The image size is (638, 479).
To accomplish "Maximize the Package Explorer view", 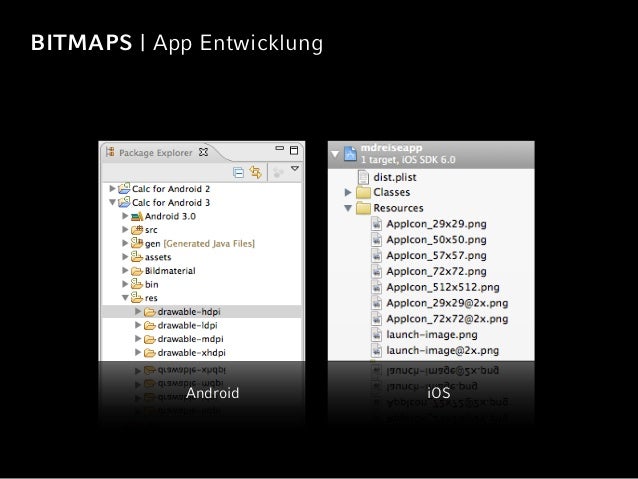I will [x=294, y=150].
